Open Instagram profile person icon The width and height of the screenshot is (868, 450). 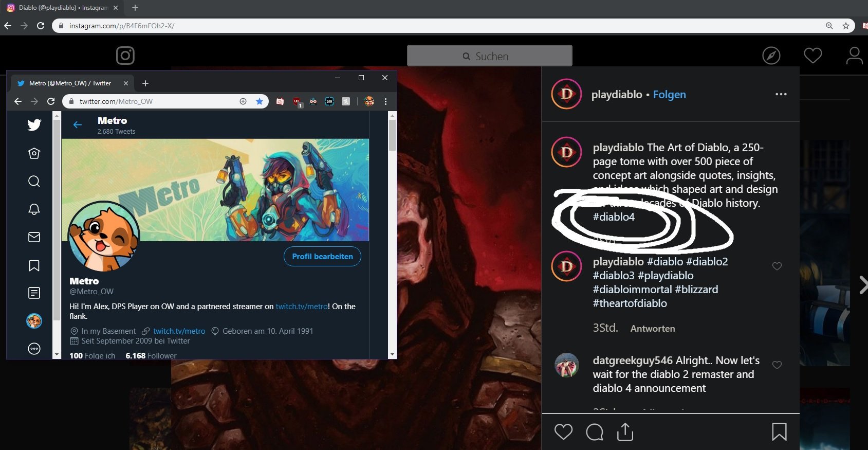point(854,56)
